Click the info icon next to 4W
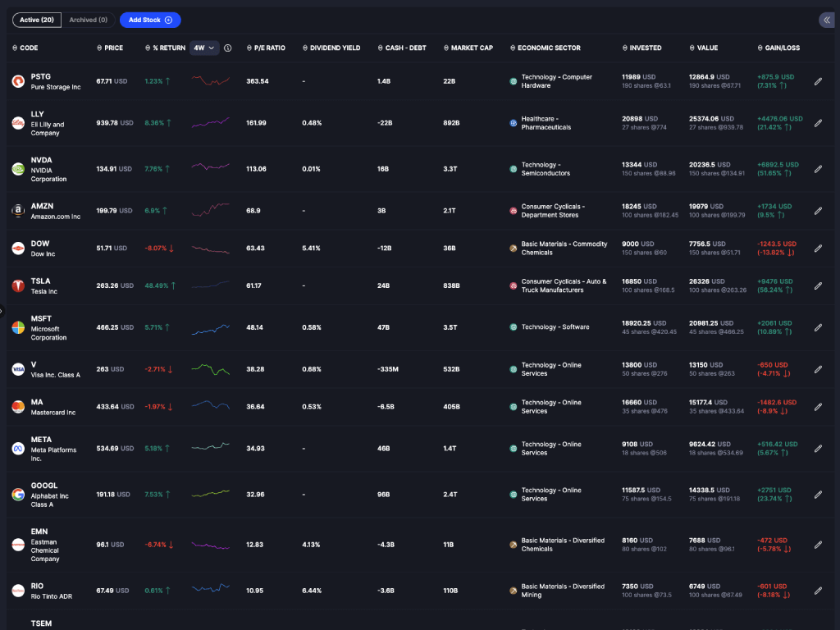 (228, 48)
